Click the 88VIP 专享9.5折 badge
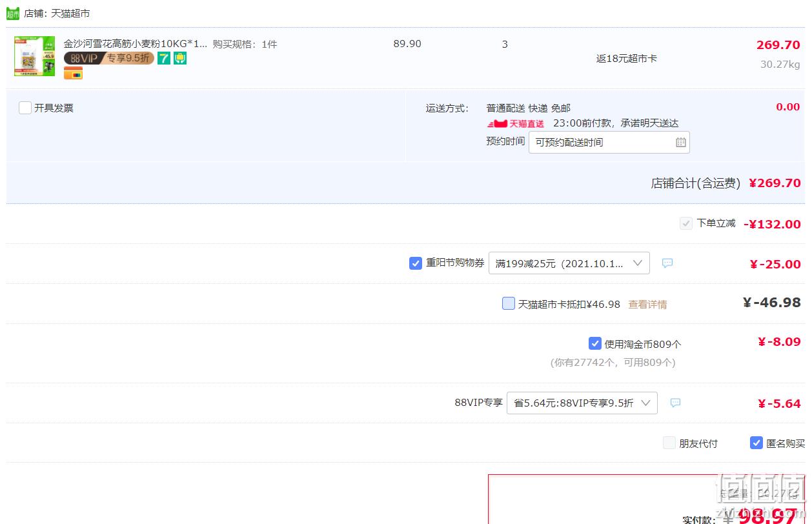Viewport: 812px width, 524px height. (x=109, y=58)
